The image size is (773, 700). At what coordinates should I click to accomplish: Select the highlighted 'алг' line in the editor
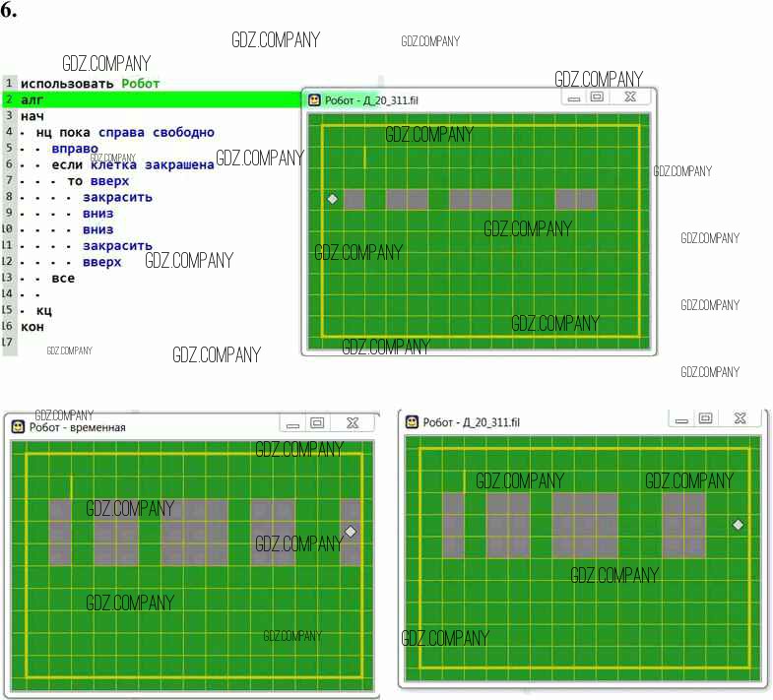32,99
